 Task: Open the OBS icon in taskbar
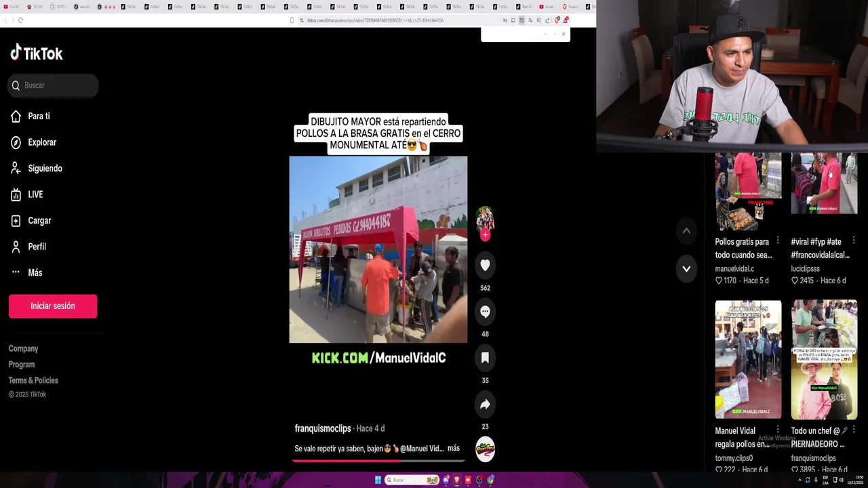tap(479, 480)
